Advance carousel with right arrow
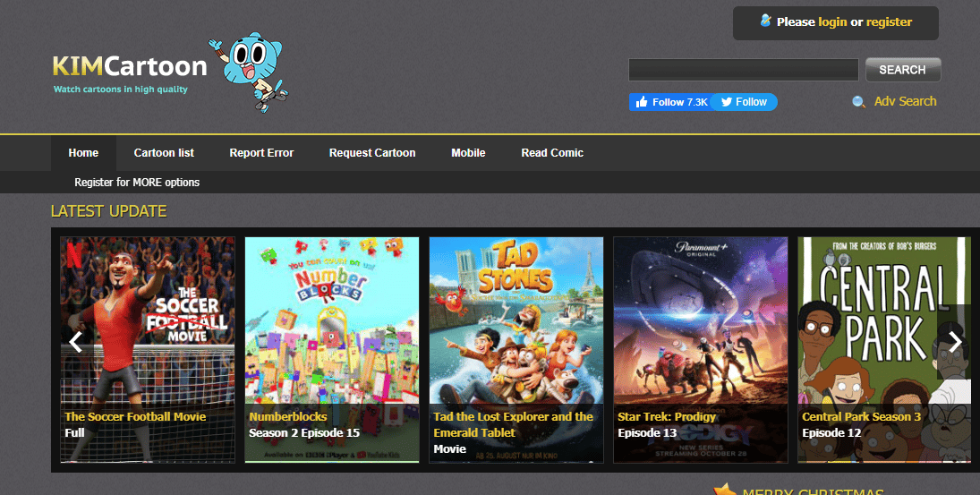 954,342
